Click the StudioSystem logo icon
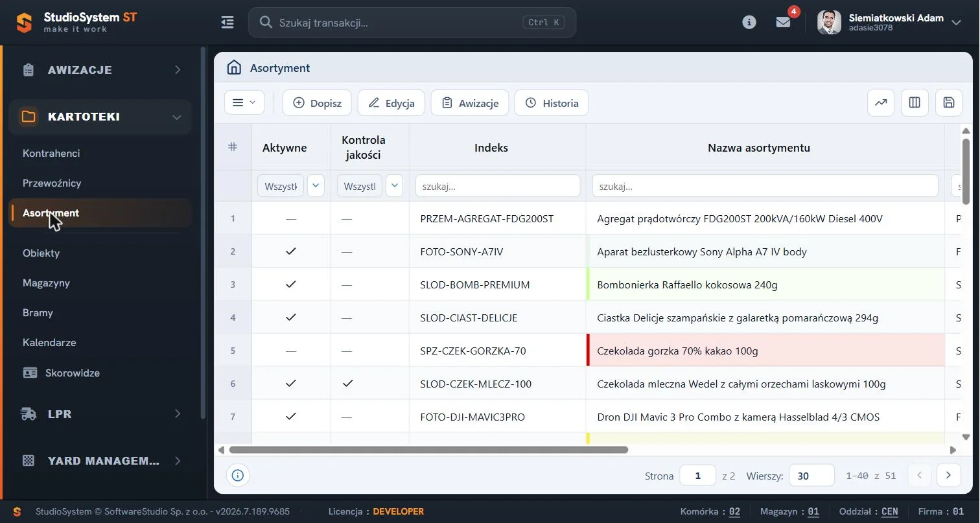This screenshot has height=523, width=980. tap(24, 23)
